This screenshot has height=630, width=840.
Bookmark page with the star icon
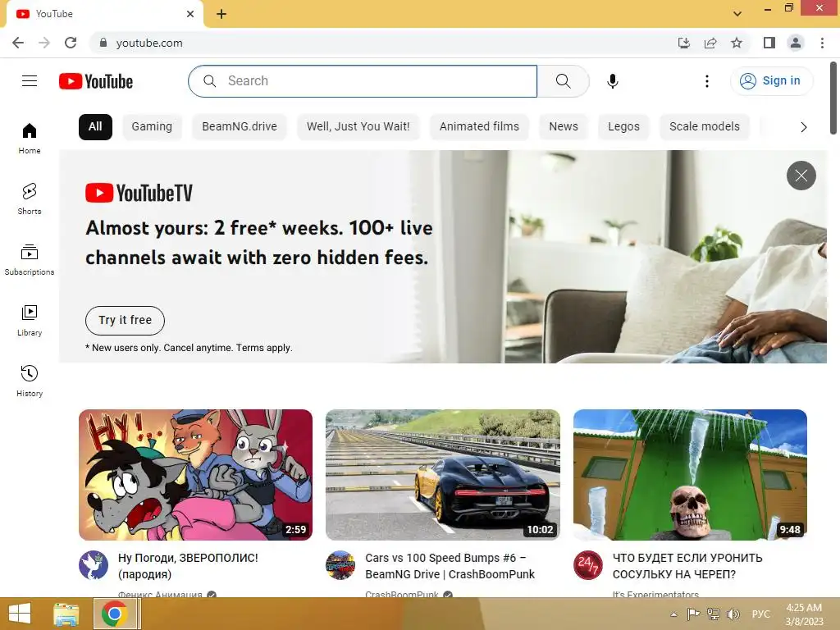click(x=737, y=43)
